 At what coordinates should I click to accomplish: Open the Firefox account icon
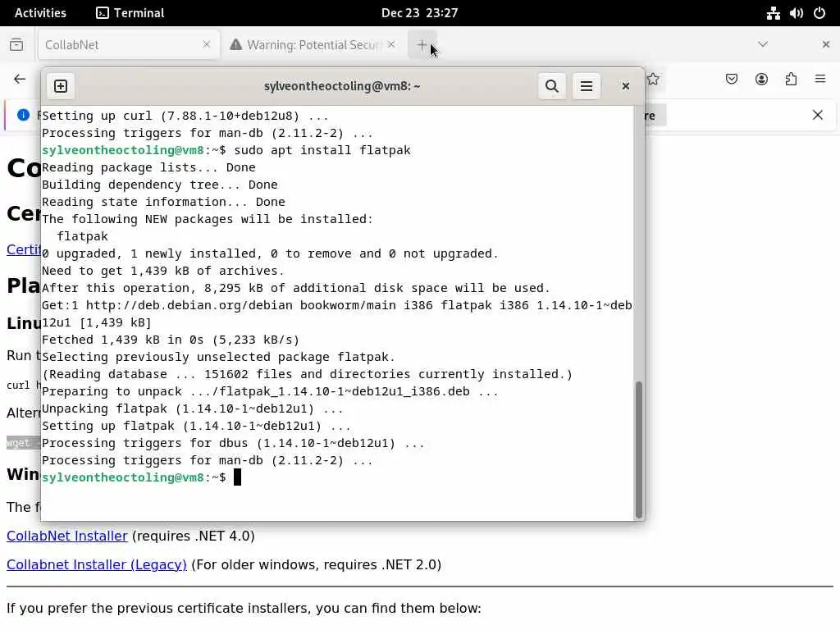pos(761,80)
